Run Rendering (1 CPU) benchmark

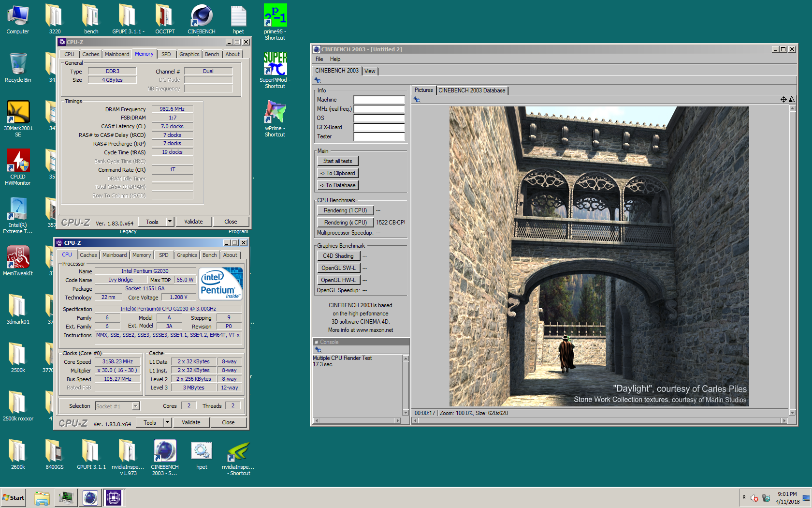[x=345, y=210]
